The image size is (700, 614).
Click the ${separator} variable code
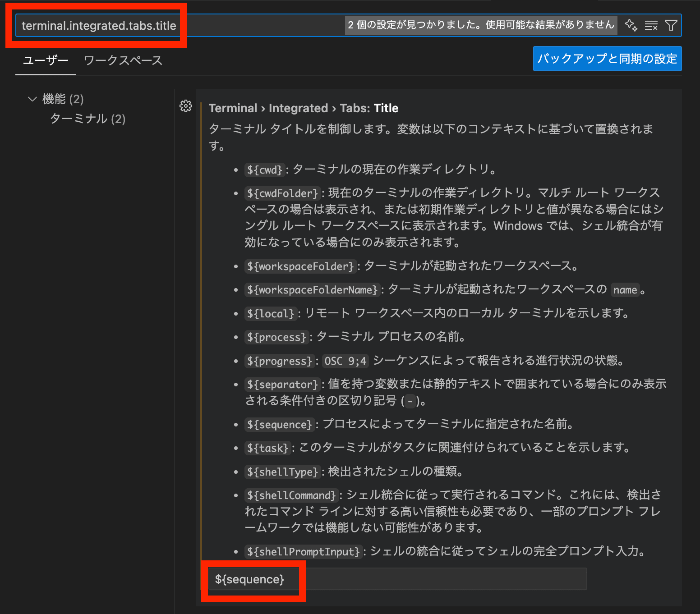tap(283, 385)
